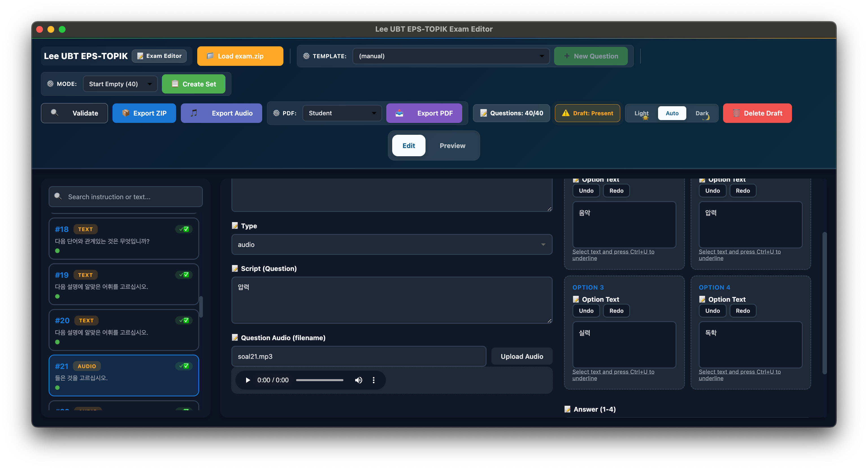Click the checkmark badge on question #20

click(184, 320)
